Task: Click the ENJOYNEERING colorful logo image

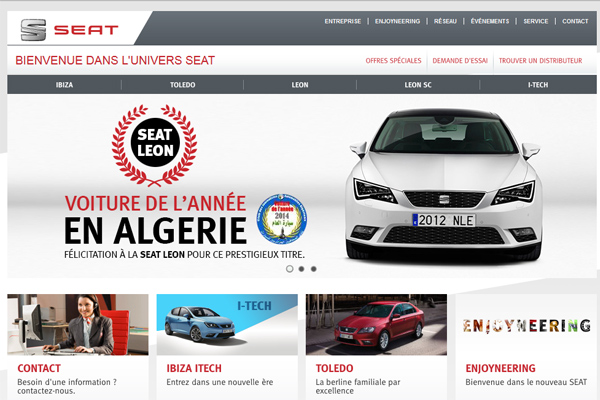Action: coord(527,326)
